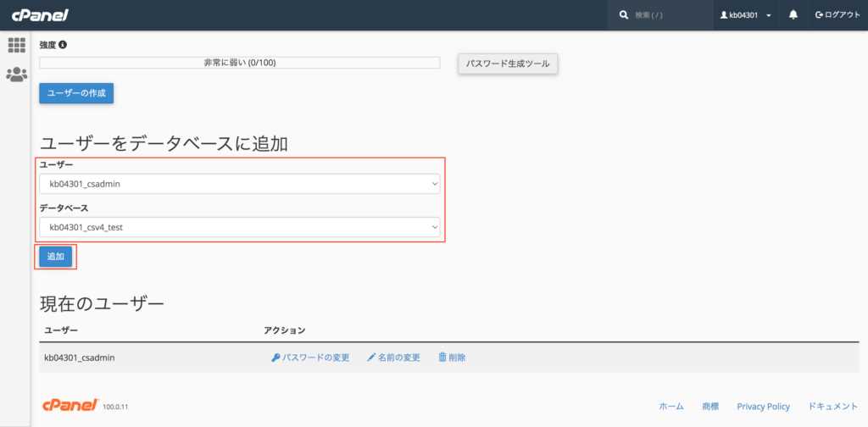The image size is (868, 427).
Task: Click the password strength meter bar
Action: coord(240,63)
